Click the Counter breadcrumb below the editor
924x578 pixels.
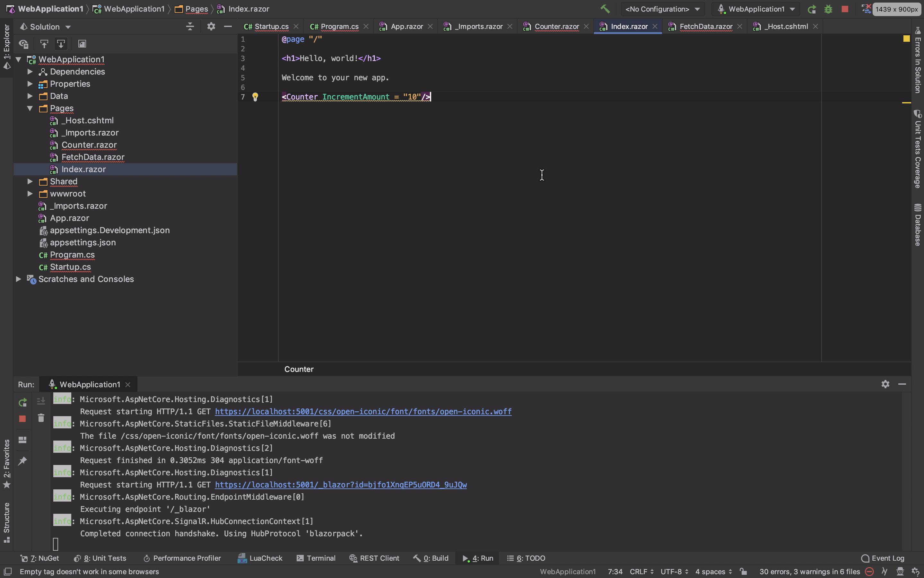(299, 369)
